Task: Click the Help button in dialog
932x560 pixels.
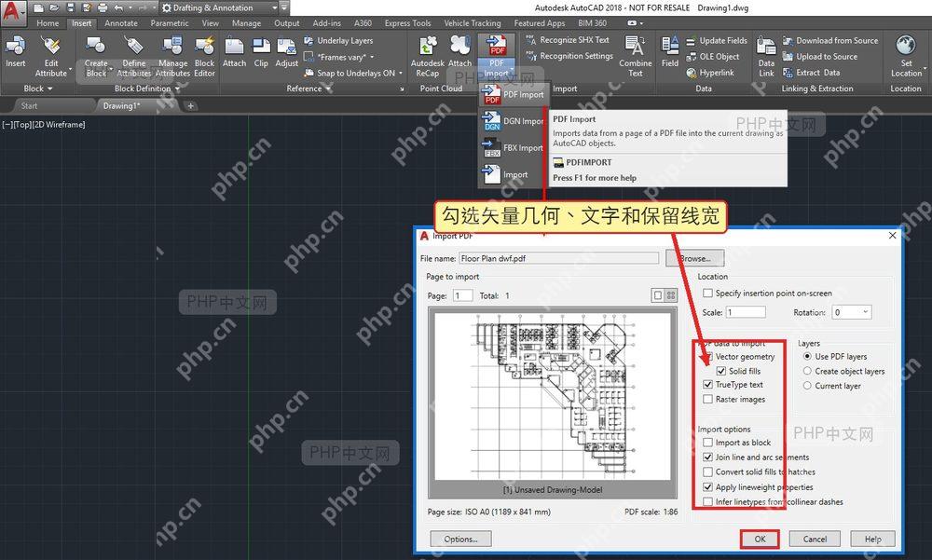Action: (872, 540)
